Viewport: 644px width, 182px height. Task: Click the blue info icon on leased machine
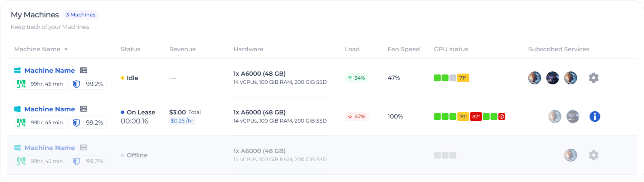(594, 116)
